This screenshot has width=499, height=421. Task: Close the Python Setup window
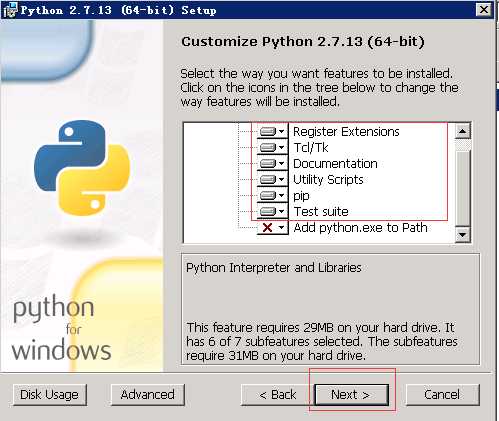[484, 10]
